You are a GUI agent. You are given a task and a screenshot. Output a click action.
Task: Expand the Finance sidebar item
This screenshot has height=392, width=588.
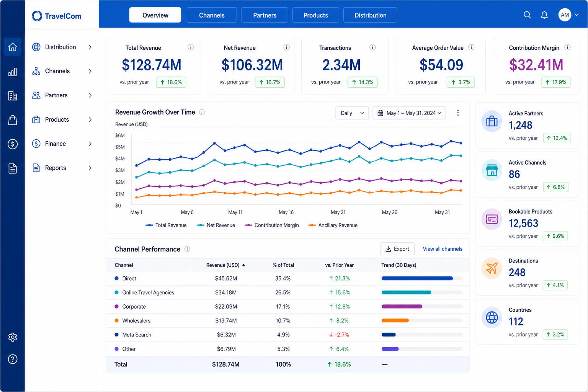point(62,144)
